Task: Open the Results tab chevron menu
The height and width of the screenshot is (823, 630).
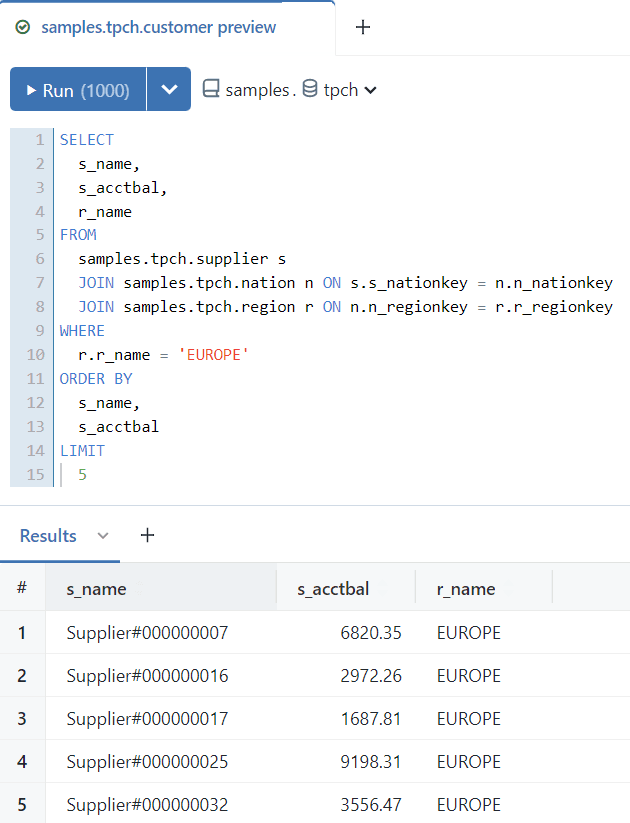Action: (103, 537)
